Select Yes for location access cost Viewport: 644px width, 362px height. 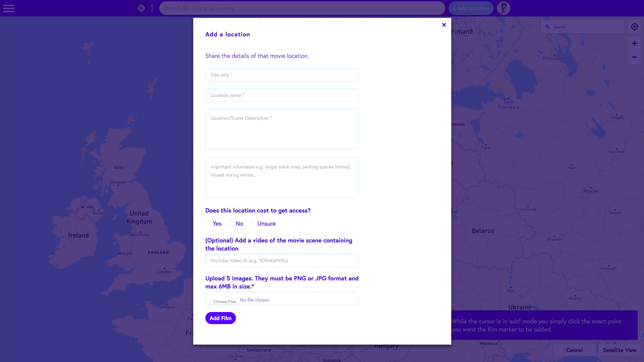click(207, 223)
